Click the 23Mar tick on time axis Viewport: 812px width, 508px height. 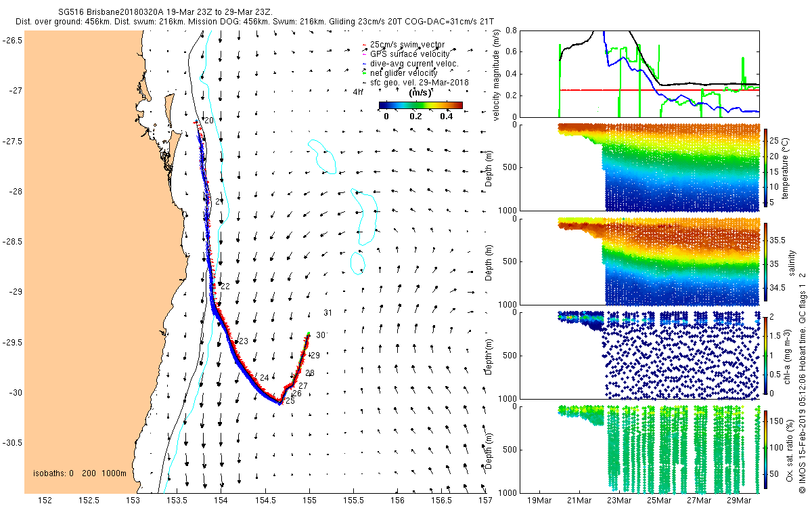618,501
